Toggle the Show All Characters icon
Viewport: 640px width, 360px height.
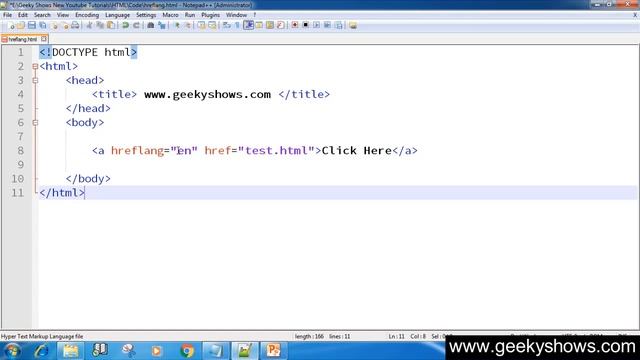pos(237,25)
